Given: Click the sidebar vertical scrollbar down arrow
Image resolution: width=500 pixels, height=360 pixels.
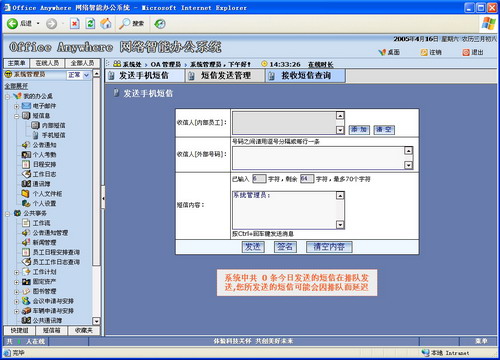Looking at the screenshot, I should (96, 321).
